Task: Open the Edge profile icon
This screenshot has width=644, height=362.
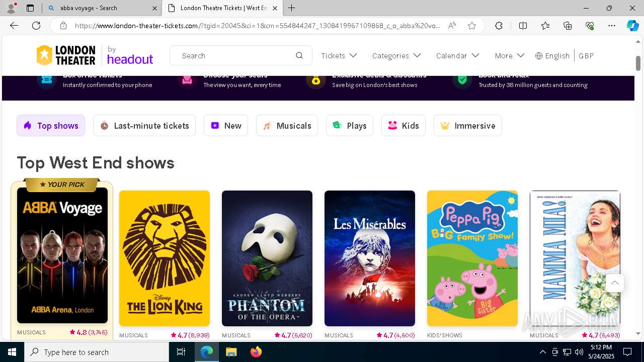Action: point(11,8)
